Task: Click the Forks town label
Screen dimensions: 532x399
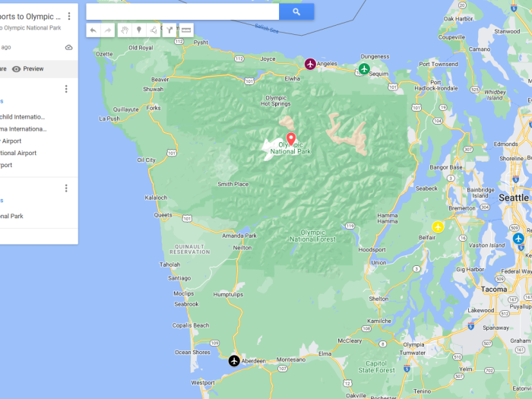Action: [x=154, y=108]
